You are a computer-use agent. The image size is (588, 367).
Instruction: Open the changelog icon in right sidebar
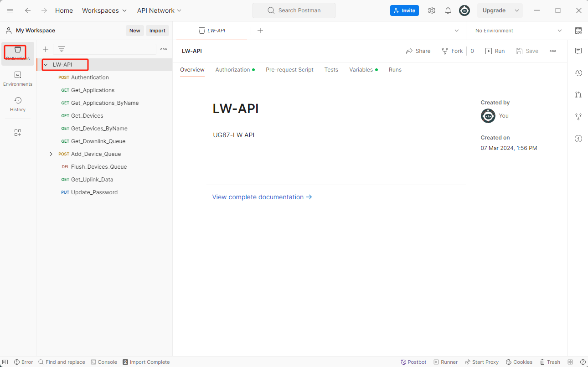click(x=578, y=73)
